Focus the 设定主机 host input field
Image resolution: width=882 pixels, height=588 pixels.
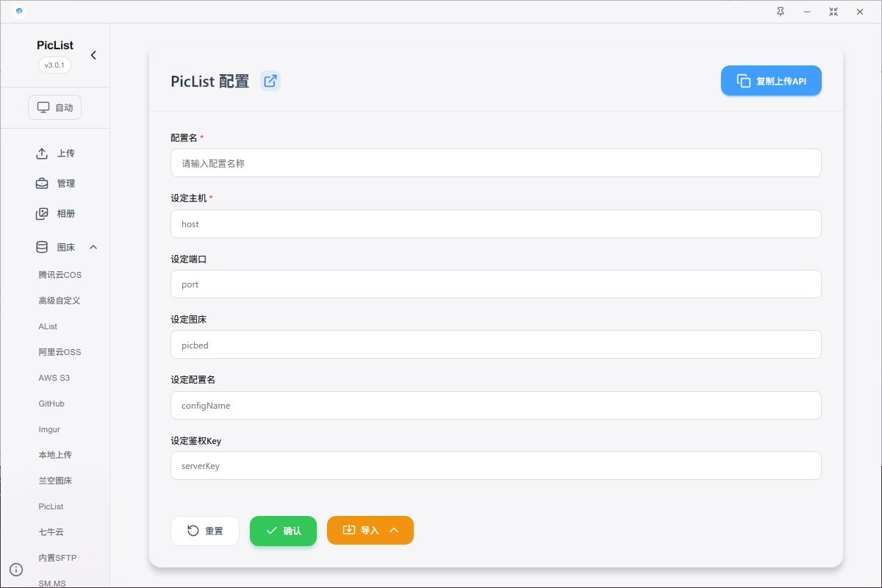click(x=496, y=223)
